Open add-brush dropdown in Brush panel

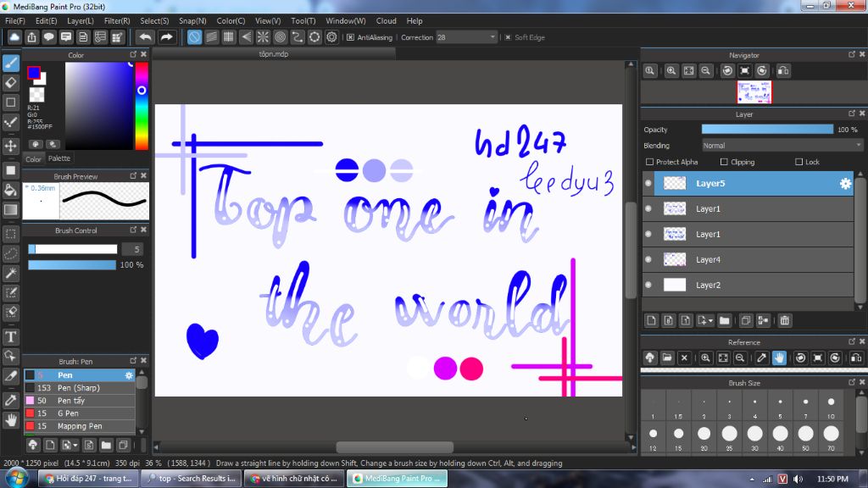(75, 446)
